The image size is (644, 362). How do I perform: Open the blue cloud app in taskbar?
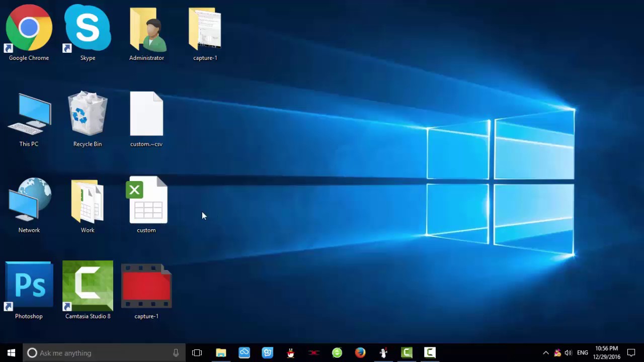point(244,353)
